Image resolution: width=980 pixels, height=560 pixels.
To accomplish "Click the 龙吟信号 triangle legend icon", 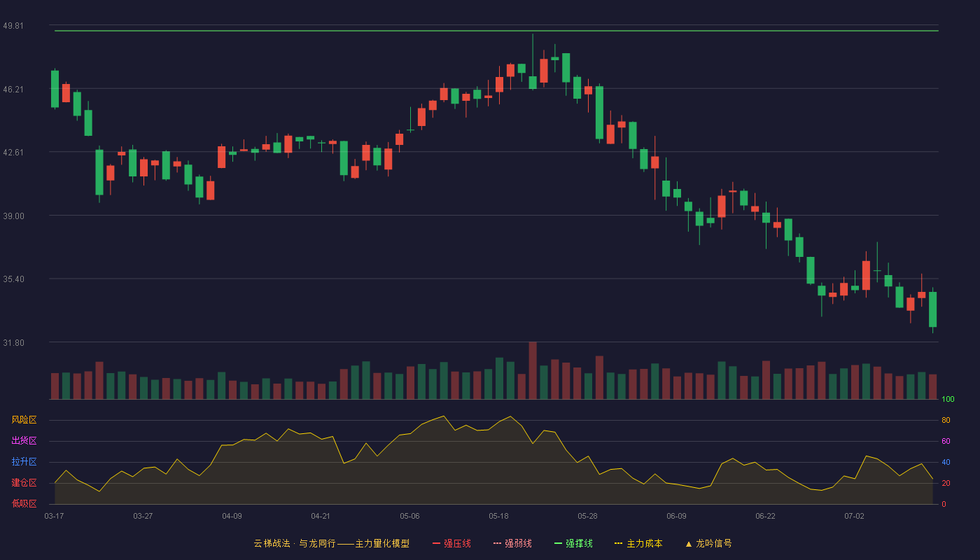I will (689, 544).
